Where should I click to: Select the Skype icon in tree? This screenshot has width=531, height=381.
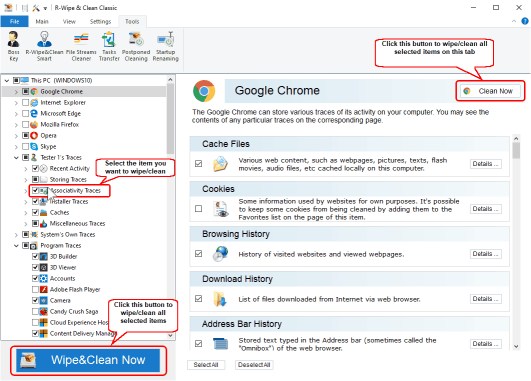tap(34, 147)
